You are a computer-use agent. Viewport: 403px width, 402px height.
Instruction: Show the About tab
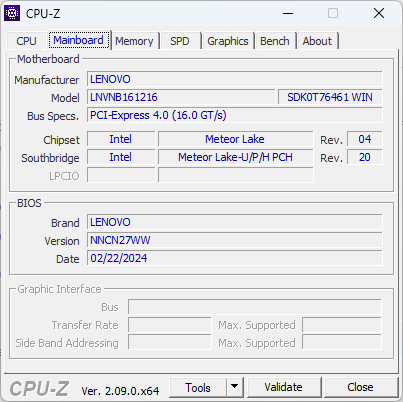tap(317, 41)
